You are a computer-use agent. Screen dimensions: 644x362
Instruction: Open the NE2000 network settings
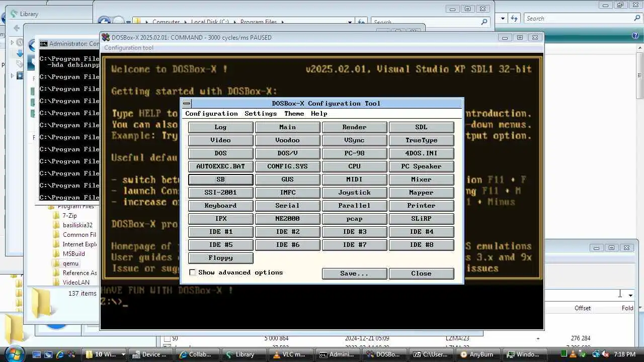pos(287,219)
